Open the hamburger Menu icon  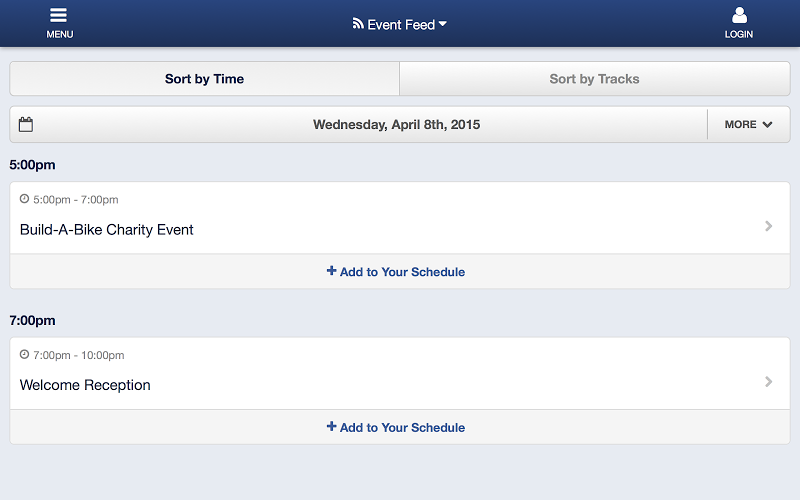pyautogui.click(x=59, y=16)
